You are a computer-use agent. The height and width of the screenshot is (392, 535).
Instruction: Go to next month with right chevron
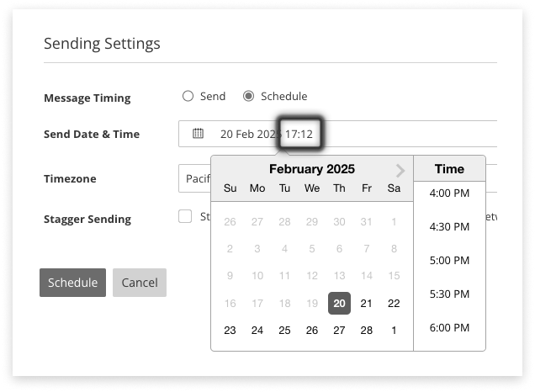pos(400,170)
